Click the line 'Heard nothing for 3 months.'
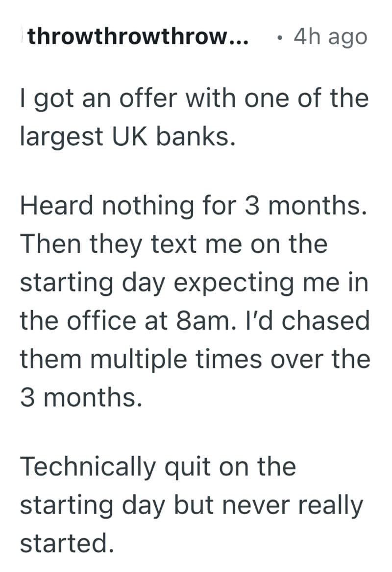Image resolution: width=392 pixels, height=572 pixels. [194, 205]
